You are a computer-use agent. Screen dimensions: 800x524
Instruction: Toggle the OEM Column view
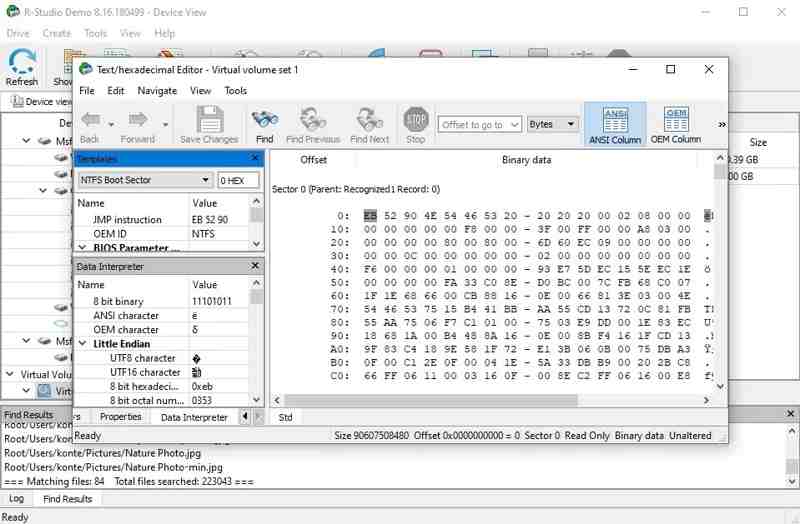pos(676,124)
